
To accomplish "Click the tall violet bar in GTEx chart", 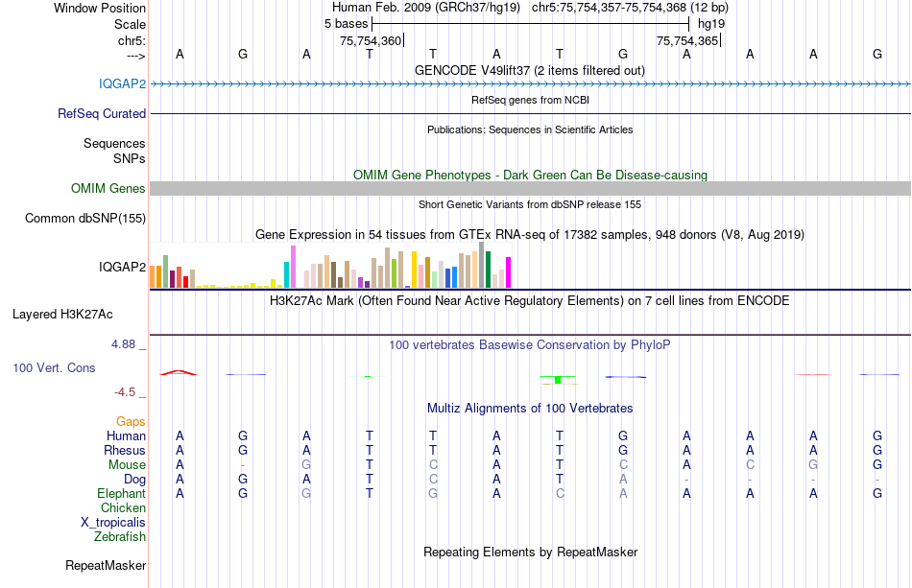I will pos(293,267).
